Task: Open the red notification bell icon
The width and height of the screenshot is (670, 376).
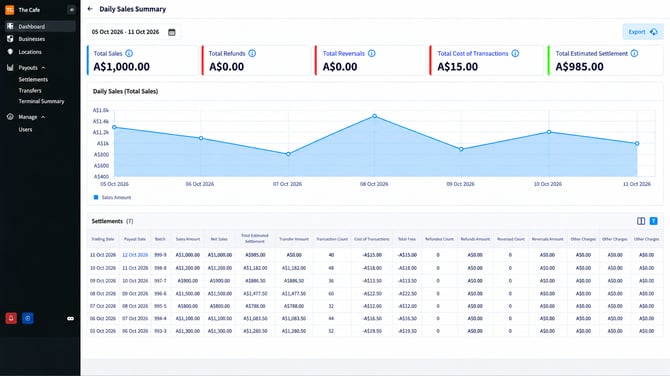Action: [x=11, y=318]
